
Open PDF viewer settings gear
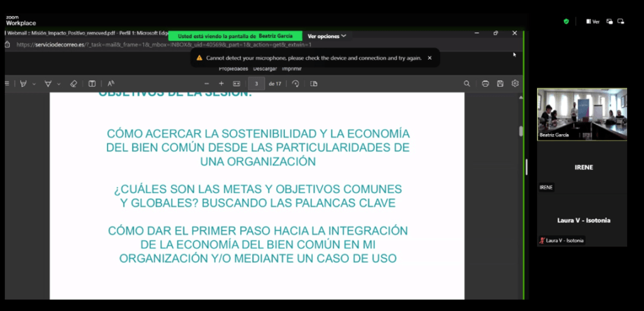coord(515,83)
